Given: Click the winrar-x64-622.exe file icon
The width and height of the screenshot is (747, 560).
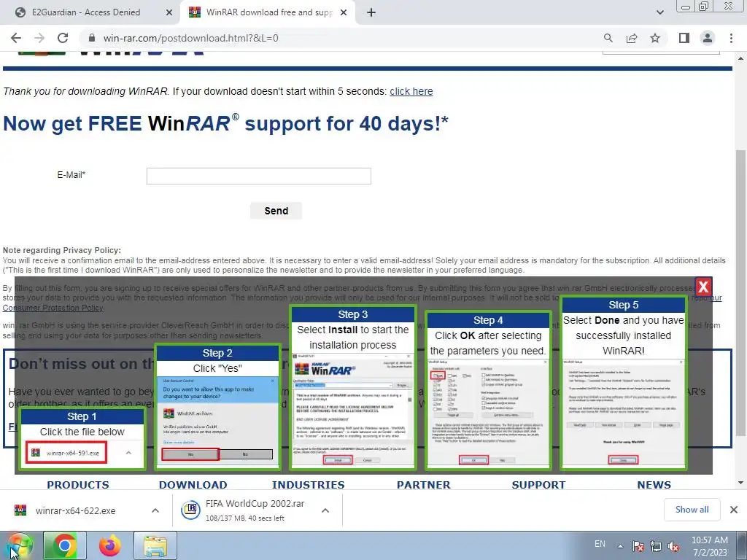Looking at the screenshot, I should [x=20, y=510].
